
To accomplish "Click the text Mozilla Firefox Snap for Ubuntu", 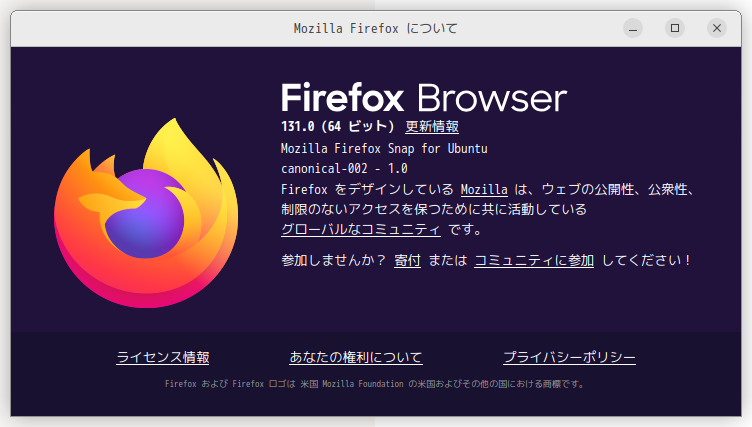I will [384, 149].
